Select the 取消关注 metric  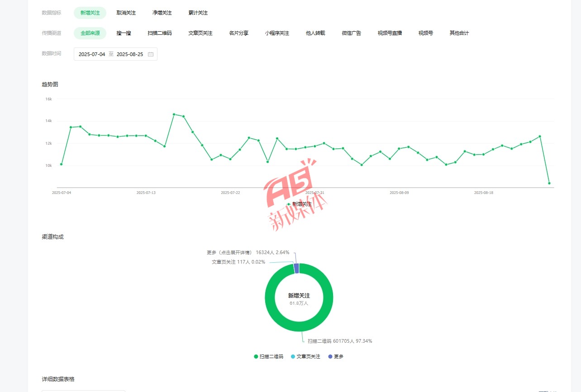click(126, 13)
